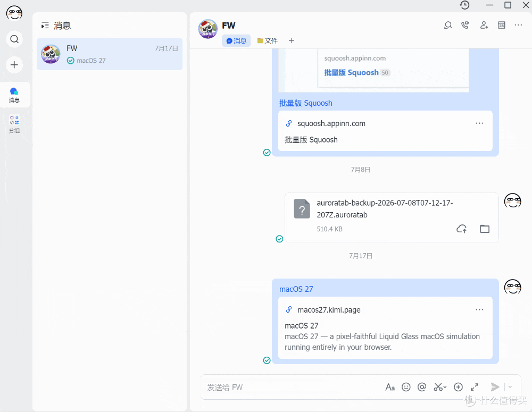Click the plus button in left sidebar
Image resolution: width=532 pixels, height=412 pixels.
coord(14,65)
